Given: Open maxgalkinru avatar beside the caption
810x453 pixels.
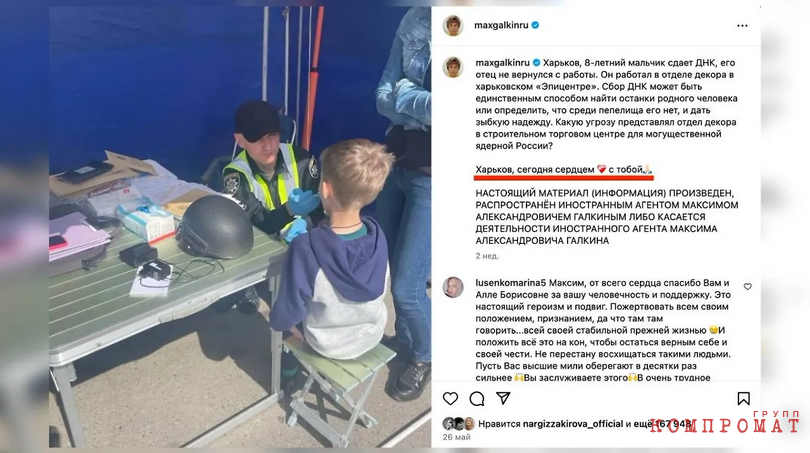Looking at the screenshot, I should (453, 67).
